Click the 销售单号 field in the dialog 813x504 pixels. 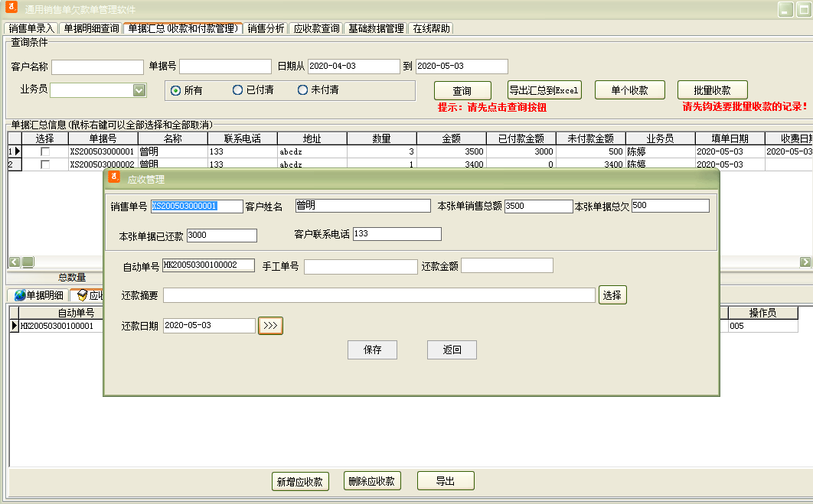[197, 206]
